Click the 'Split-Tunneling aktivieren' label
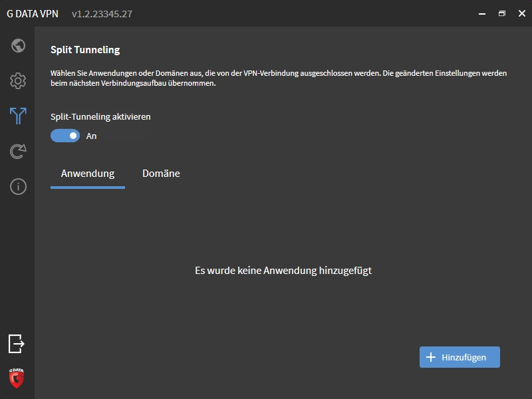 (x=100, y=117)
